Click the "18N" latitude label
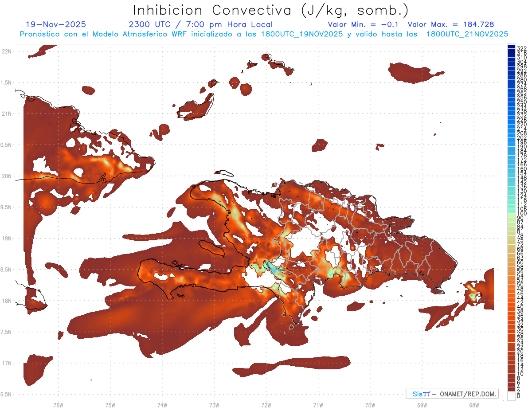 pyautogui.click(x=6, y=301)
